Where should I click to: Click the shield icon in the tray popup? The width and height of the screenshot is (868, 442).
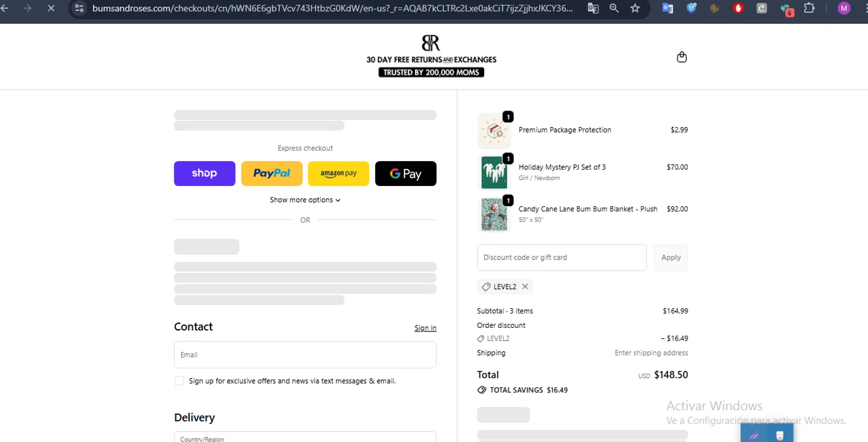(x=779, y=436)
